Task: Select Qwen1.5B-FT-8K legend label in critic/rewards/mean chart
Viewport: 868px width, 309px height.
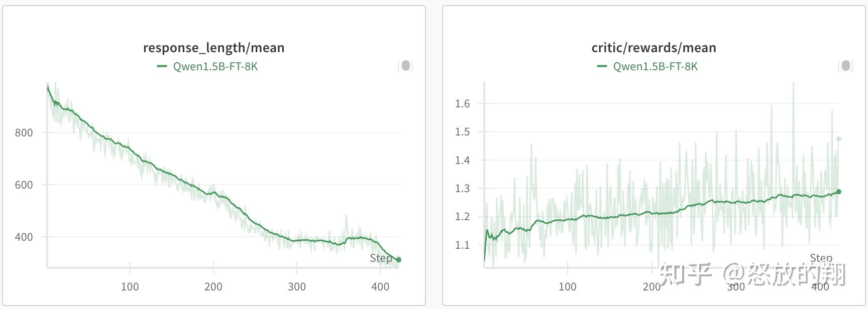Action: (655, 67)
